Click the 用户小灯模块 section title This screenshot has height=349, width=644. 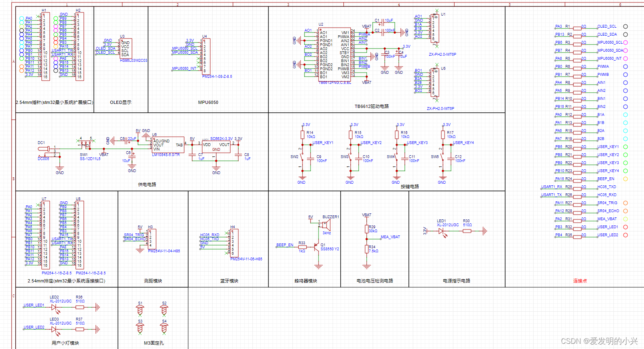[x=65, y=343]
